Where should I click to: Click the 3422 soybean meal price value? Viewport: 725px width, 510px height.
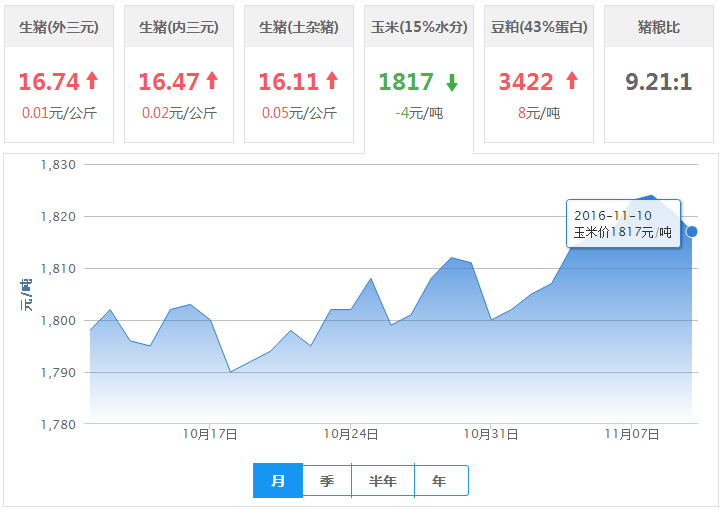[526, 82]
